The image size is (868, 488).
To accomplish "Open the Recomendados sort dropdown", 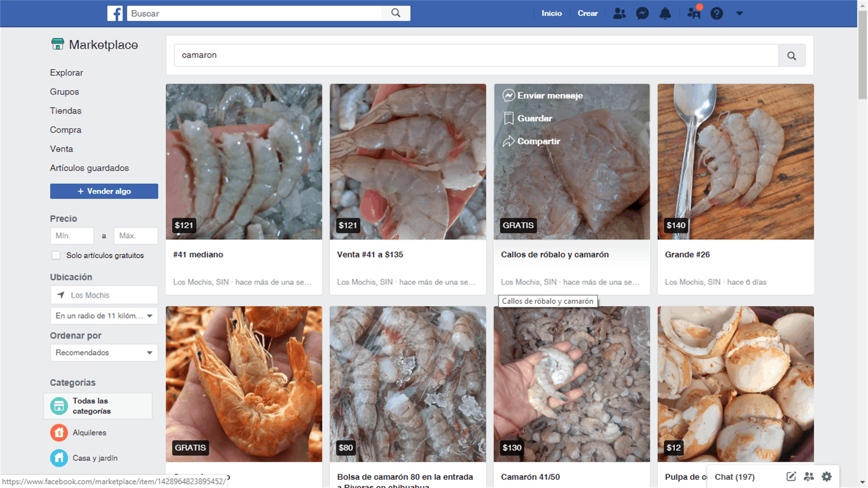I will coord(104,353).
